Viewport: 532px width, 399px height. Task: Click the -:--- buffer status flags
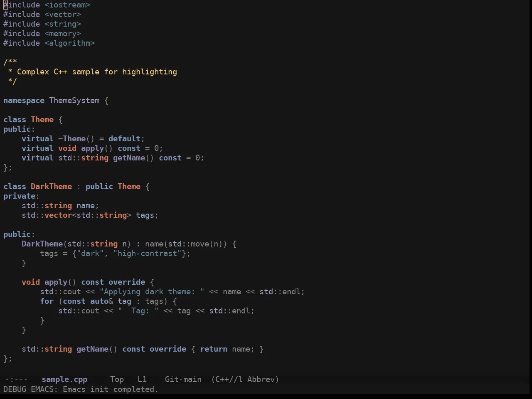point(16,379)
